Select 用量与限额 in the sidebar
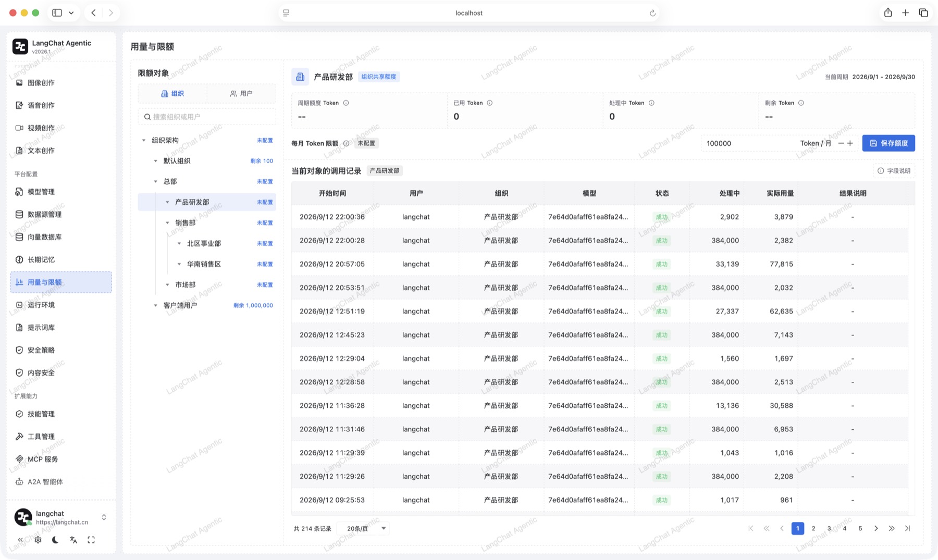938x560 pixels. (x=61, y=282)
